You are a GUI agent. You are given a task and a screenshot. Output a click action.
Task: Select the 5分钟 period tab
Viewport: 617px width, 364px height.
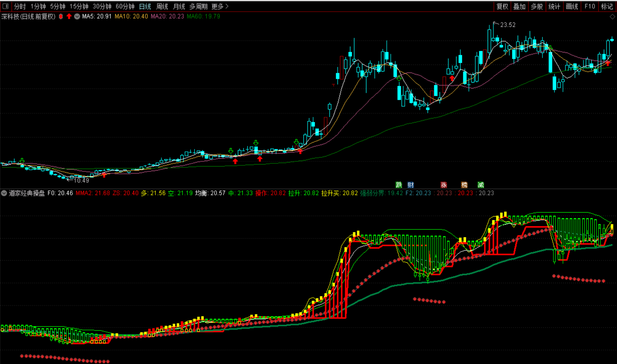pyautogui.click(x=58, y=6)
